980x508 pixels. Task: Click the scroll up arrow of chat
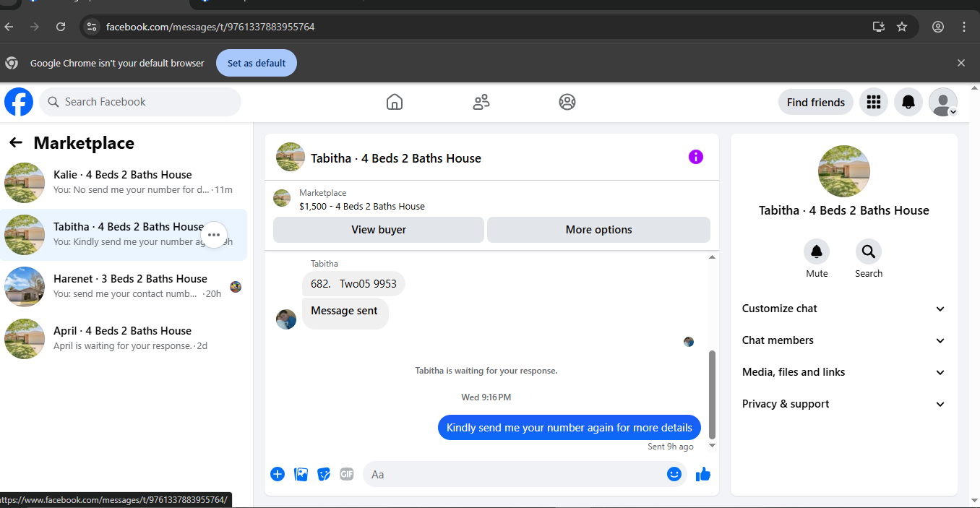click(x=712, y=257)
